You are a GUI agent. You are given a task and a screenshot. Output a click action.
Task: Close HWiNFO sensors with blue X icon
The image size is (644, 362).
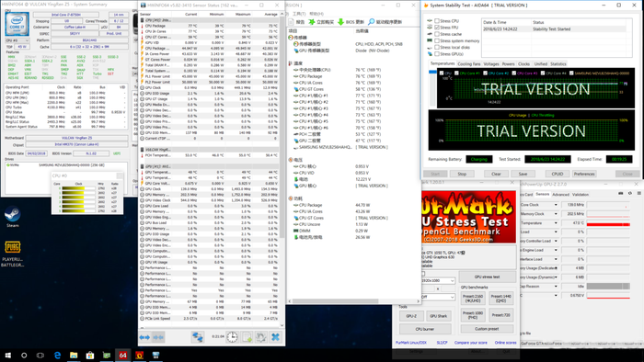275,337
